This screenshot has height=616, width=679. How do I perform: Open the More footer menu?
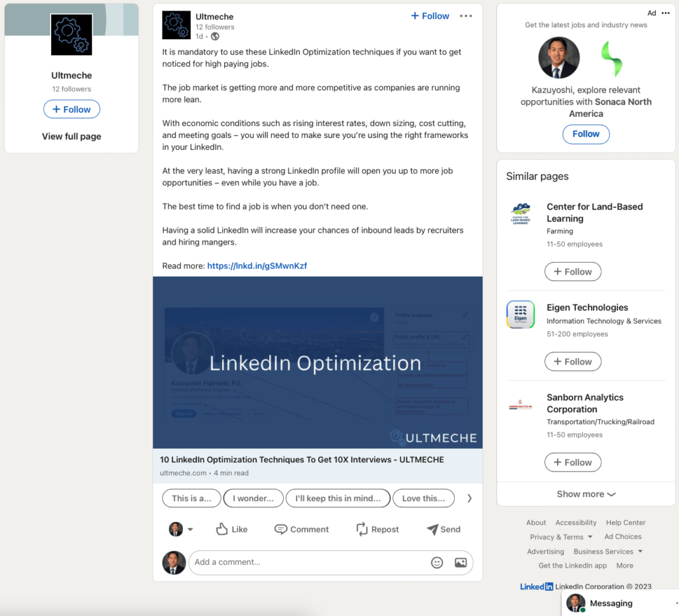pyautogui.click(x=625, y=566)
